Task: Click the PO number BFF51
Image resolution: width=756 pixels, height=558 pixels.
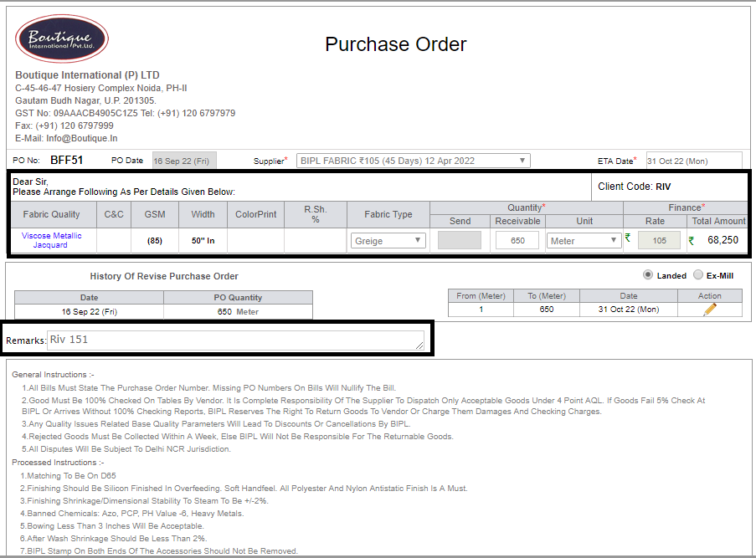Action: pyautogui.click(x=66, y=160)
